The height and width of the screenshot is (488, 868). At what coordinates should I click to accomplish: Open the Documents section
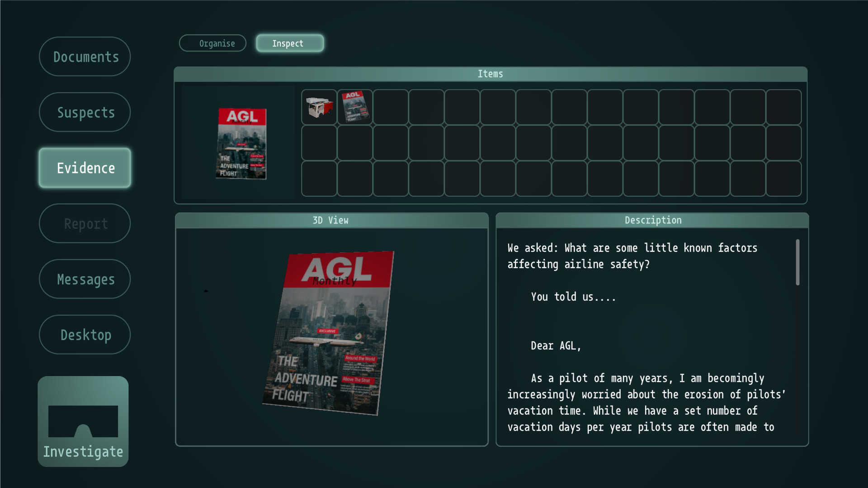click(x=85, y=57)
